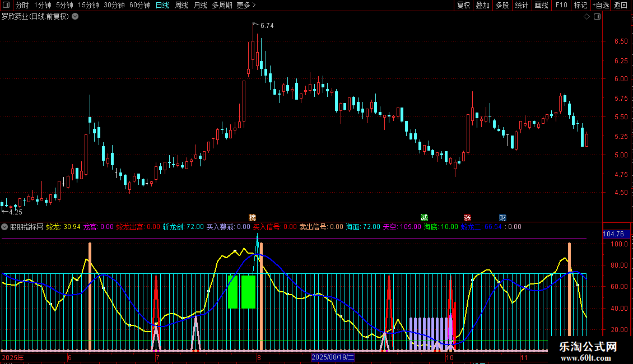The height and width of the screenshot is (364, 633).
Task: Open the stock title dropdown arrow icon
Action: pyautogui.click(x=75, y=16)
